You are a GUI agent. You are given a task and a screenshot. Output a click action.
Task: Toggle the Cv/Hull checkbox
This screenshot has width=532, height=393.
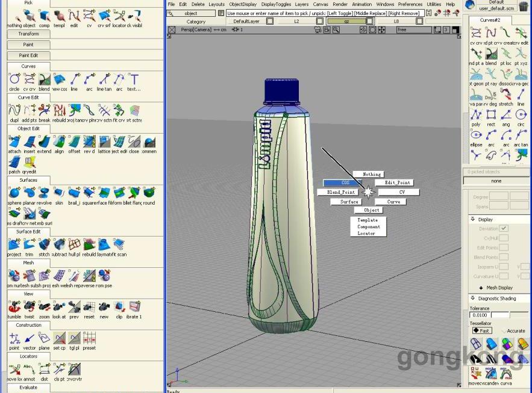tap(504, 238)
